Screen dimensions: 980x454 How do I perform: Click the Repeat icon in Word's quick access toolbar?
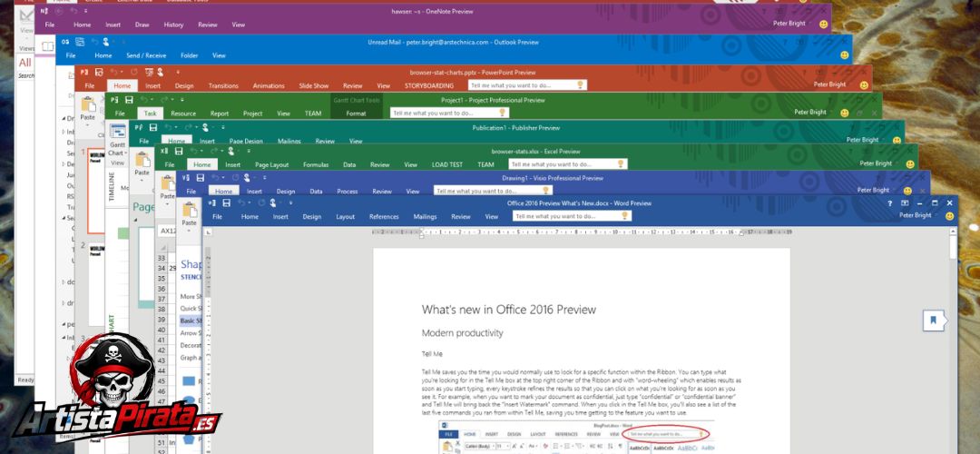pos(261,203)
